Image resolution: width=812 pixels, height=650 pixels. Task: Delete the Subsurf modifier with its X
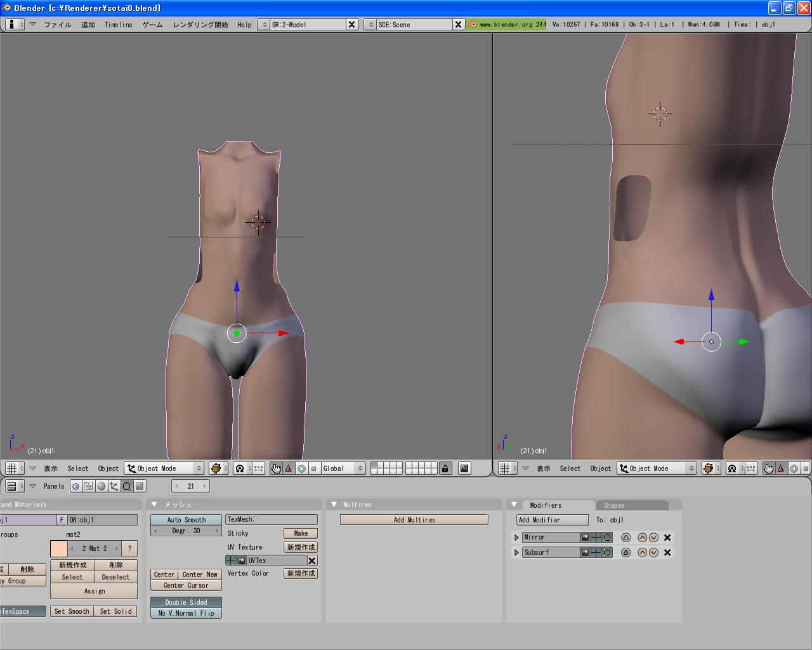point(667,553)
